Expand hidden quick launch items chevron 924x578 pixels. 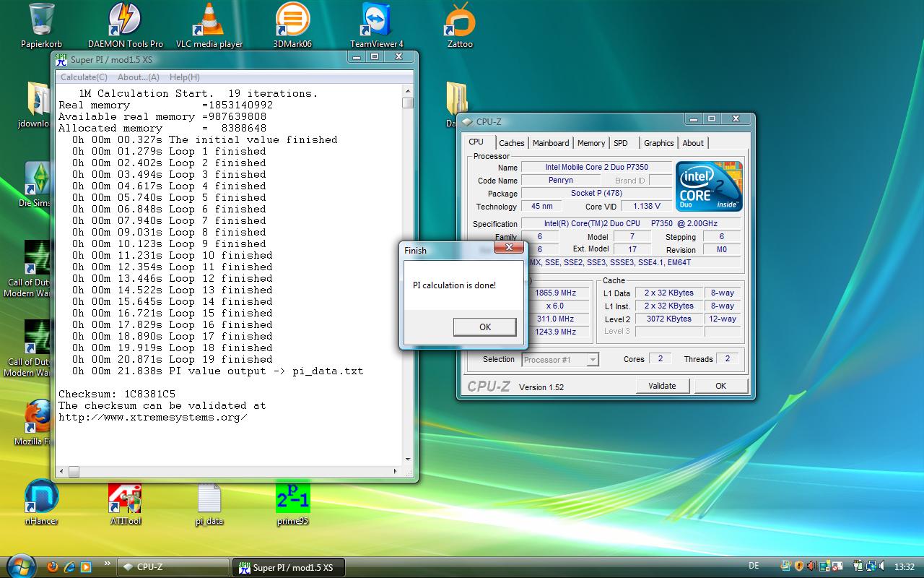coord(108,563)
